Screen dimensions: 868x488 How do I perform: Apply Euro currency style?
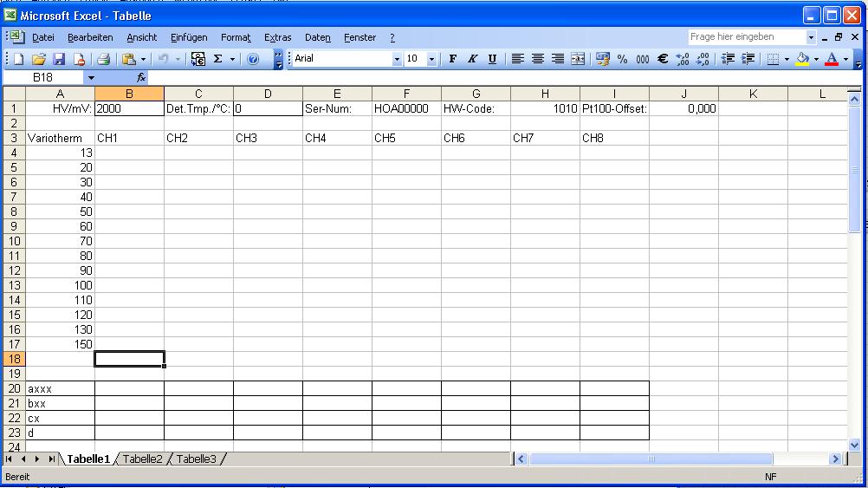pos(662,59)
